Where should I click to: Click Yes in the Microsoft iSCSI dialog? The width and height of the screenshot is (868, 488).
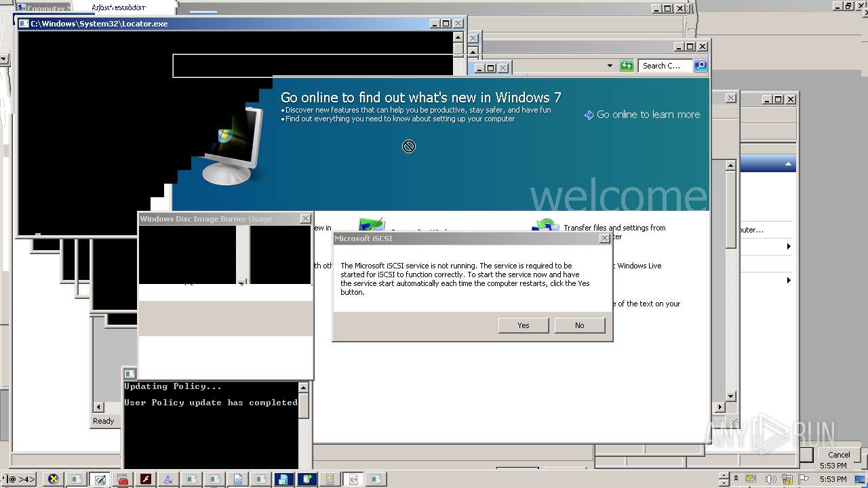pyautogui.click(x=524, y=325)
